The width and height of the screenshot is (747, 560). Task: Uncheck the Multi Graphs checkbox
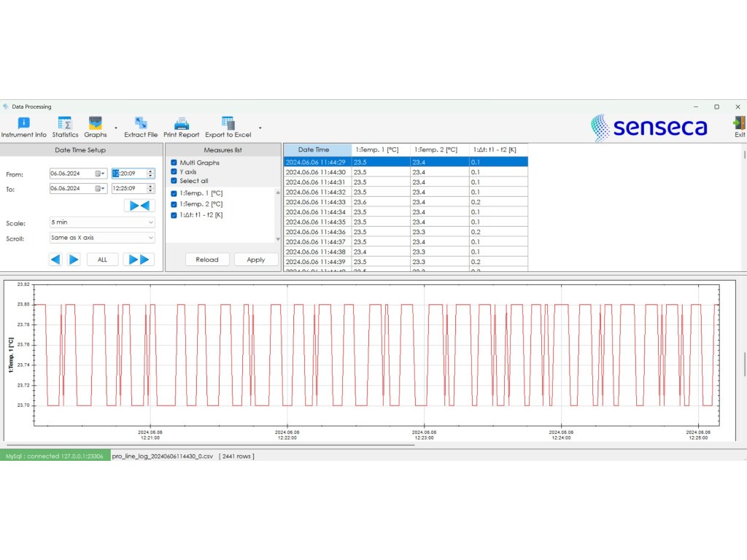(x=174, y=163)
